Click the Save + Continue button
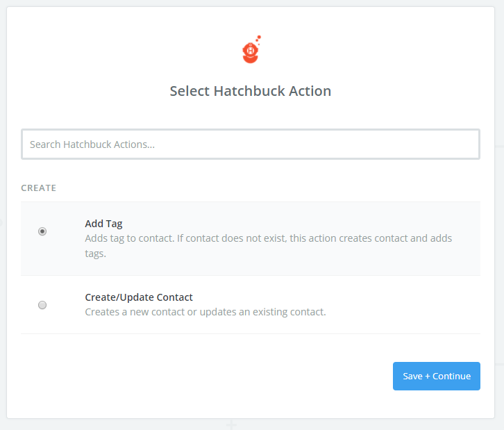 click(x=437, y=376)
